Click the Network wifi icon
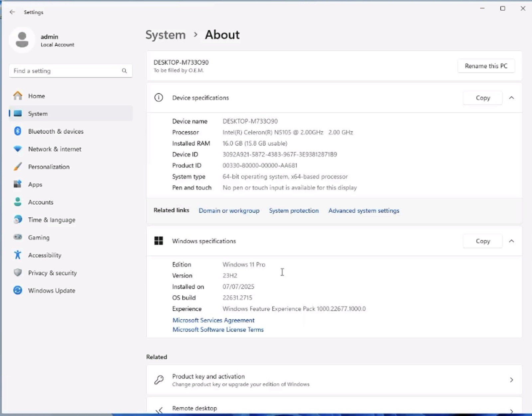532x416 pixels. coord(18,149)
